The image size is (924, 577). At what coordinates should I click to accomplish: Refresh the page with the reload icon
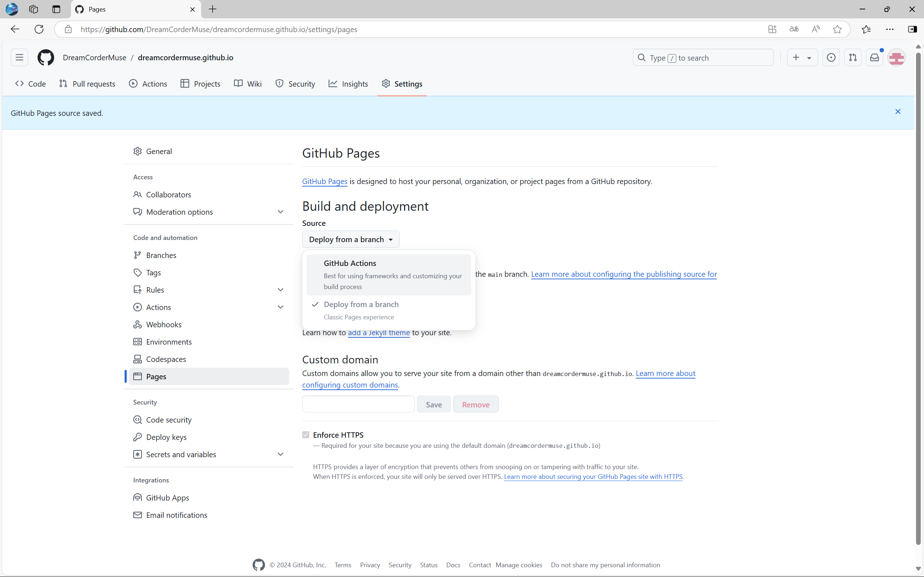point(39,29)
